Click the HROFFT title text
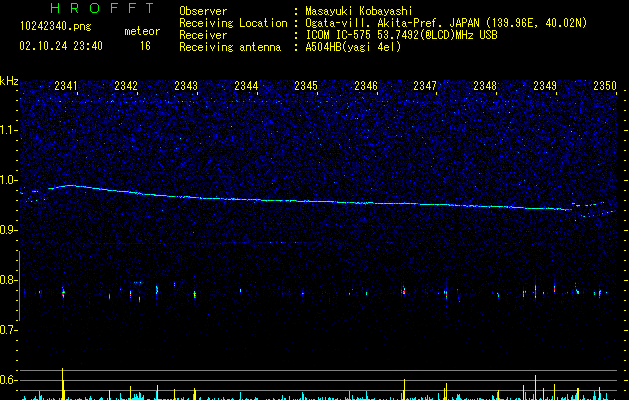 [x=103, y=8]
